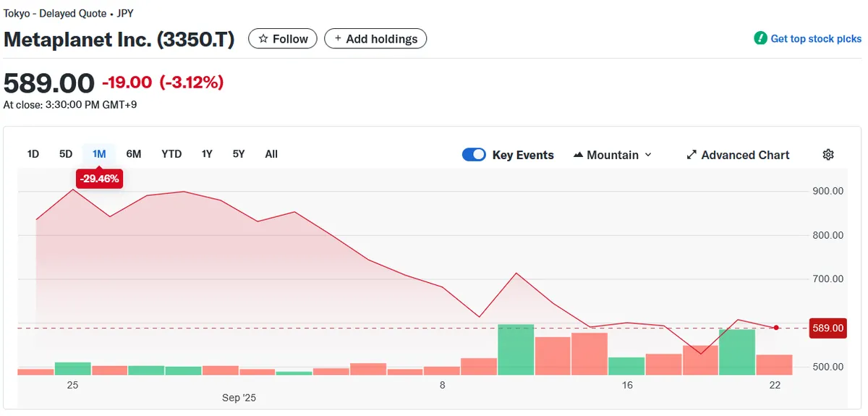Switch chart to 6M range
This screenshot has width=868, height=416.
[134, 154]
